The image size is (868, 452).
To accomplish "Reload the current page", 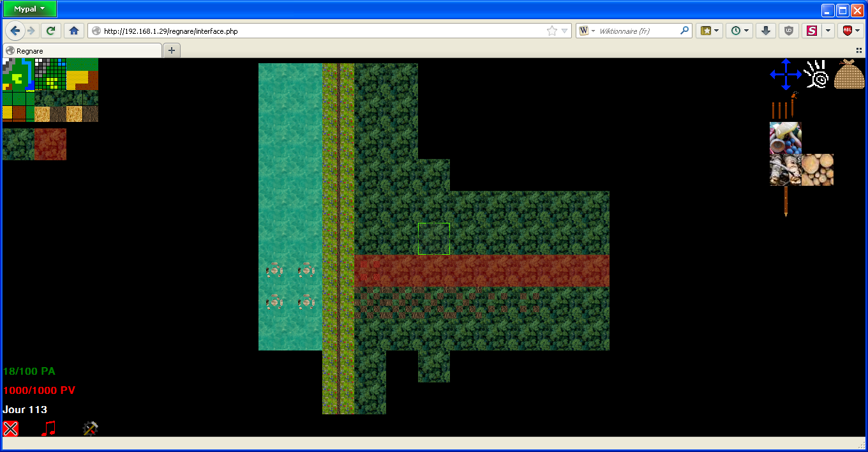I will click(50, 31).
